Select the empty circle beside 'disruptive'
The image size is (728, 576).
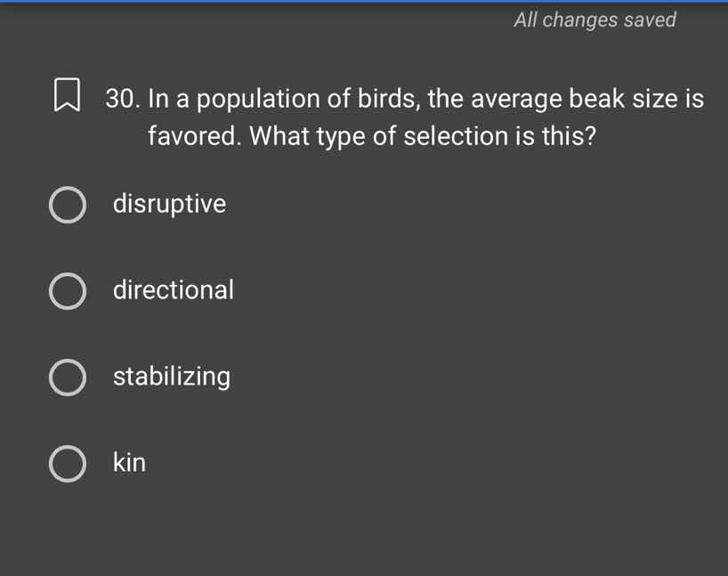click(x=68, y=205)
